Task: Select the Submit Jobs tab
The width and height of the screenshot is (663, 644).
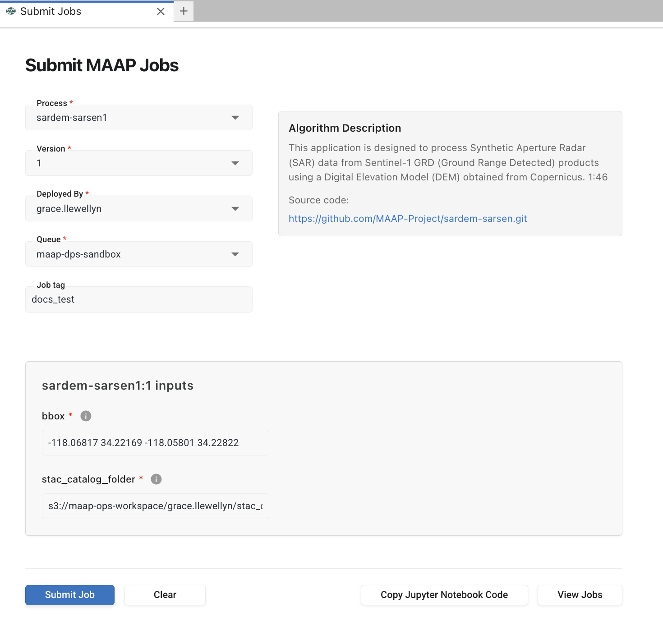Action: tap(87, 11)
